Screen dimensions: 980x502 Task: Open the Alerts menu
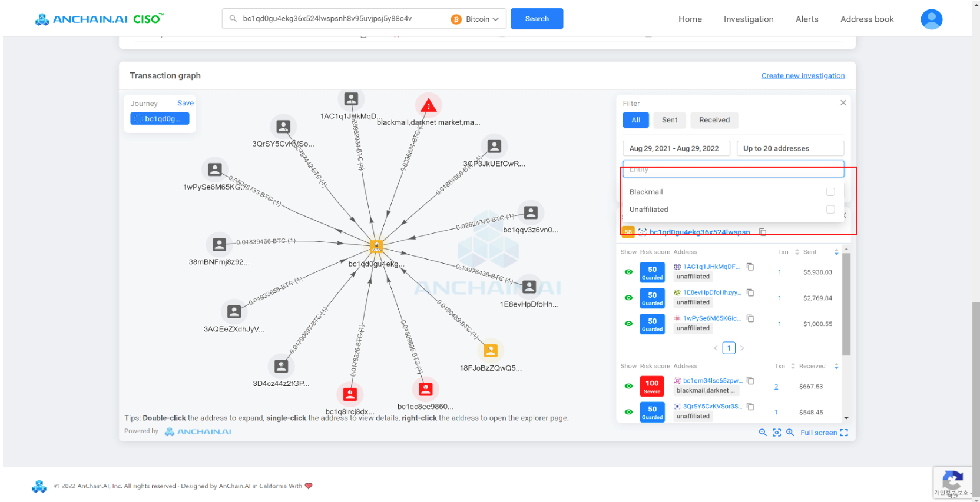coord(807,19)
